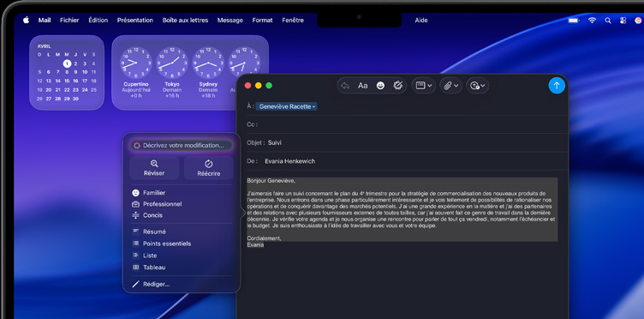Click the Décrivez votre modification field
Viewport: 644px width, 319px height.
coord(182,146)
